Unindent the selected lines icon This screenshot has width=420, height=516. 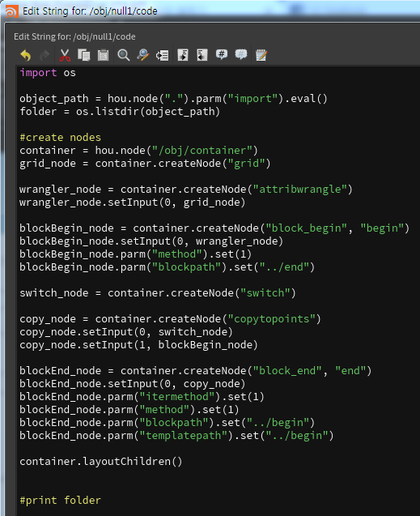(202, 55)
